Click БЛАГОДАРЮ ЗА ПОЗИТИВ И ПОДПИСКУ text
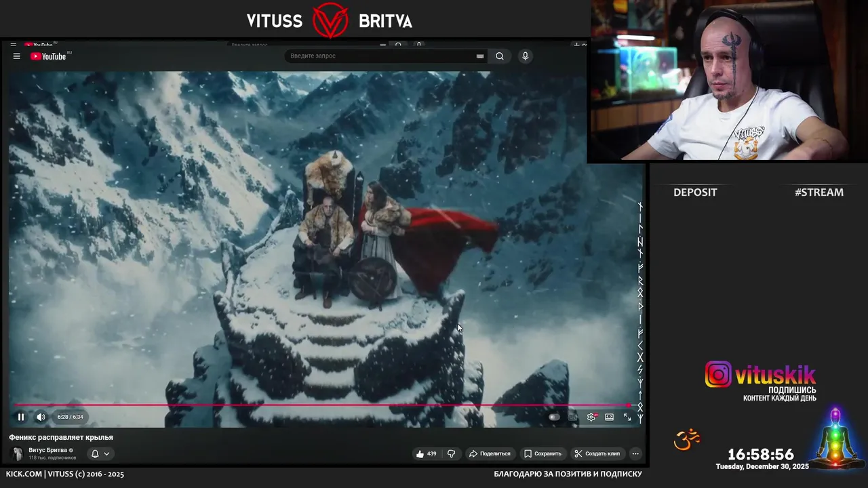Image resolution: width=868 pixels, height=488 pixels. [568, 474]
